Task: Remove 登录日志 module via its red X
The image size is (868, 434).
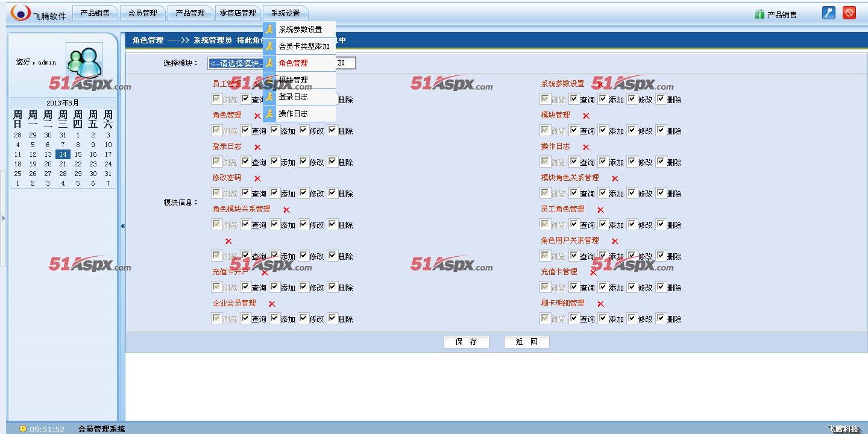Action: (257, 147)
